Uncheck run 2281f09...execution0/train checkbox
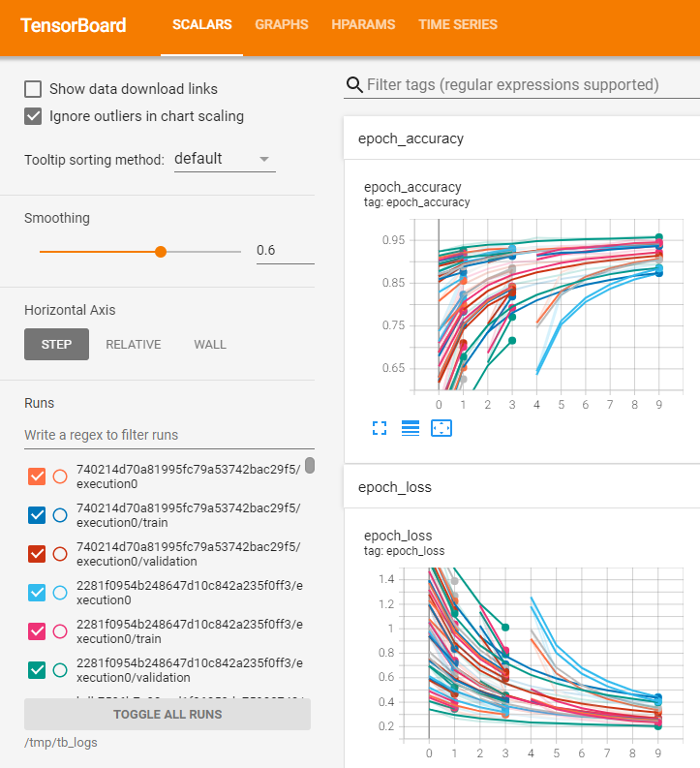Screen dimensions: 700x768 pos(37,630)
